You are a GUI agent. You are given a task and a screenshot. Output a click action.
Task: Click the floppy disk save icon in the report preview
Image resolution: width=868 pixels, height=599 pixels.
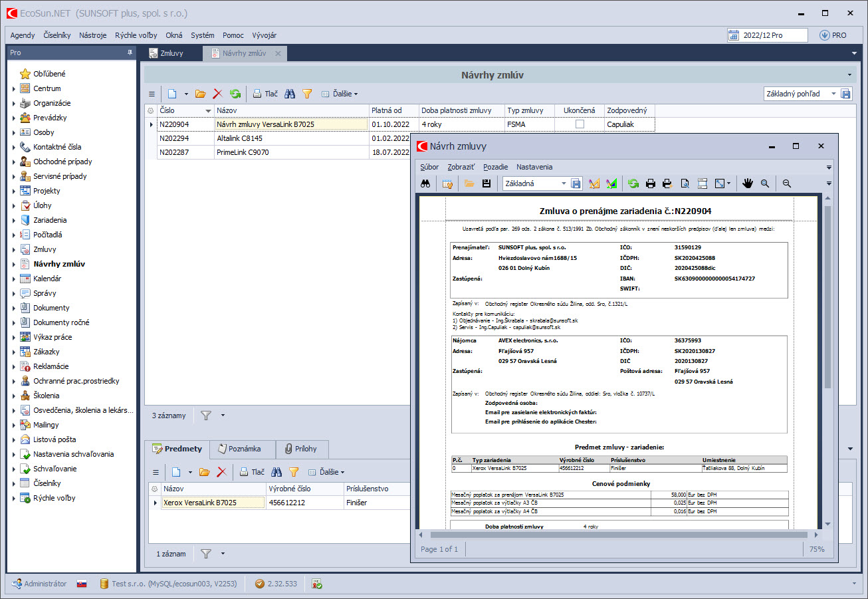487,183
